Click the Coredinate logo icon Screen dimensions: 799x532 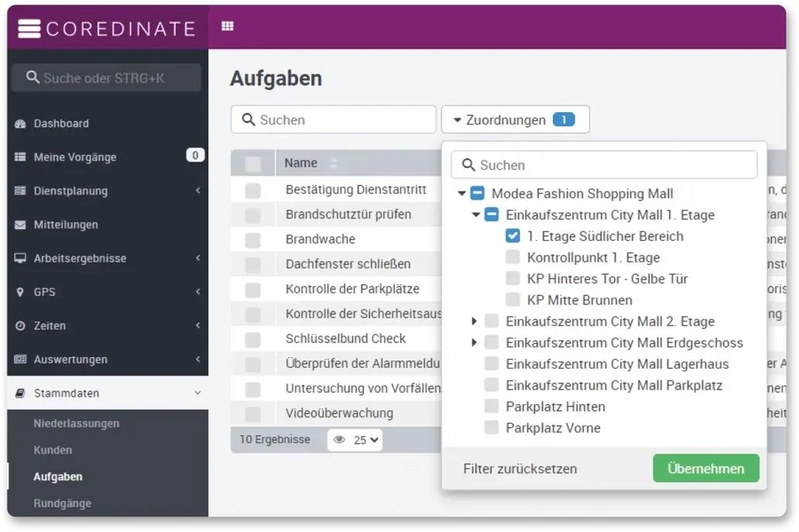tap(29, 29)
